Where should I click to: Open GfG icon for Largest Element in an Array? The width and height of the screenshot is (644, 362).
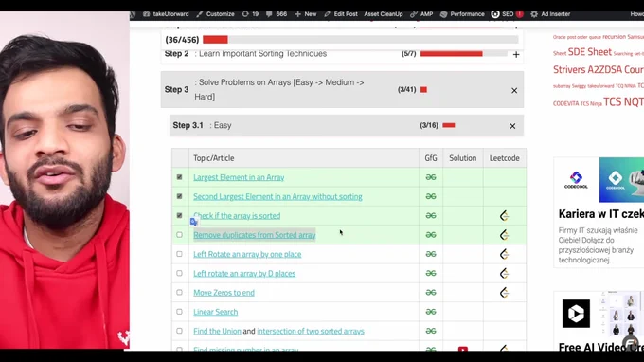430,177
